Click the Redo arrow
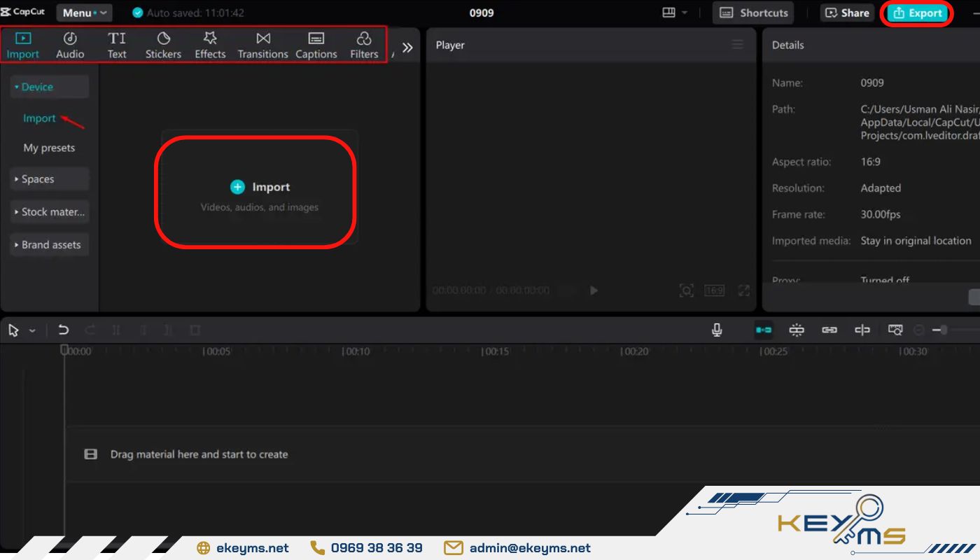980x560 pixels. 90,330
